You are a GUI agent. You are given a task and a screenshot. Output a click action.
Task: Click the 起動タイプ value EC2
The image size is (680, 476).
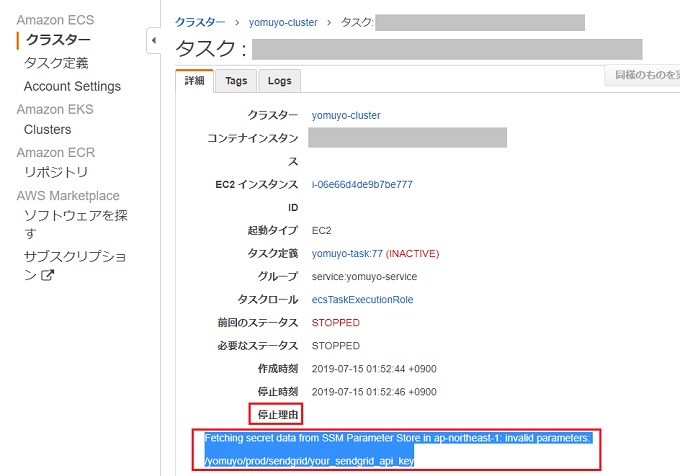(321, 231)
